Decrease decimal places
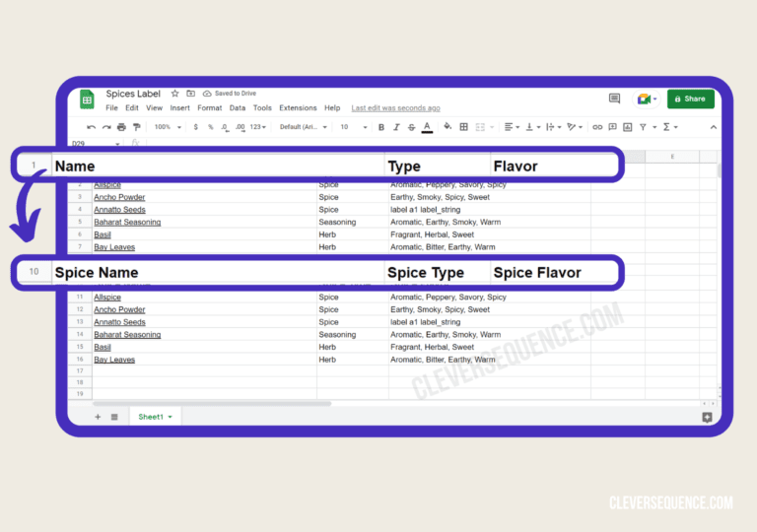This screenshot has width=757, height=532. point(225,127)
